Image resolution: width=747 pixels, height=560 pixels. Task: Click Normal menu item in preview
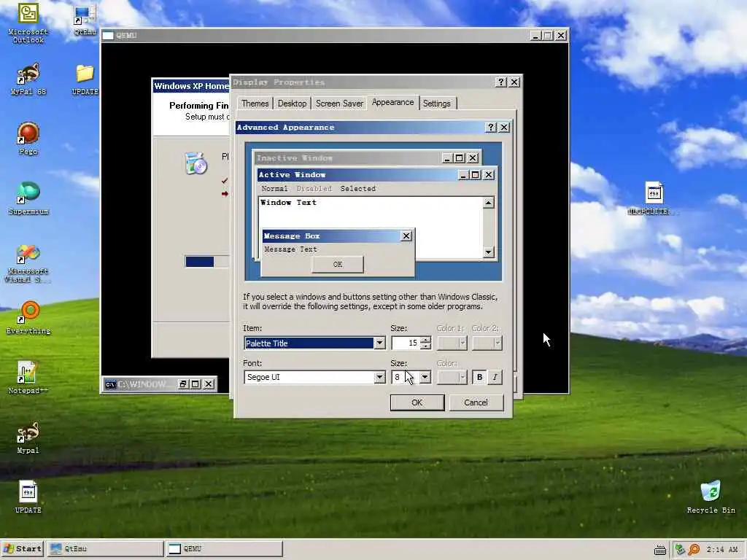coord(274,189)
